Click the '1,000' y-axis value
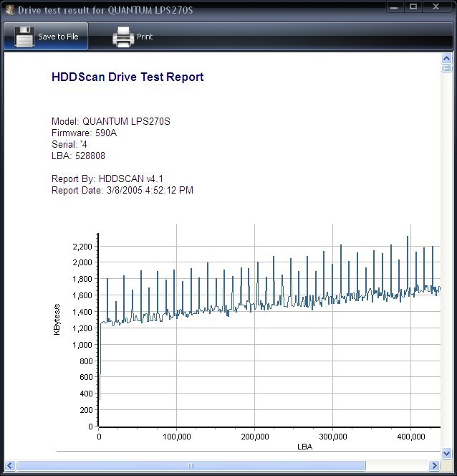 82,345
